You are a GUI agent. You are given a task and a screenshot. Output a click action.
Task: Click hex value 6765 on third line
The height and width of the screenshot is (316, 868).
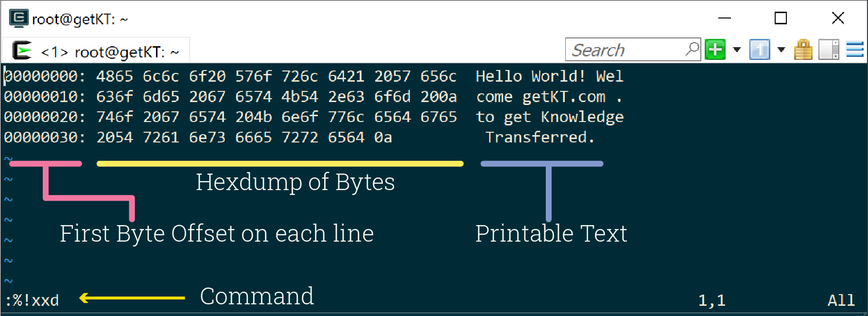pos(439,117)
